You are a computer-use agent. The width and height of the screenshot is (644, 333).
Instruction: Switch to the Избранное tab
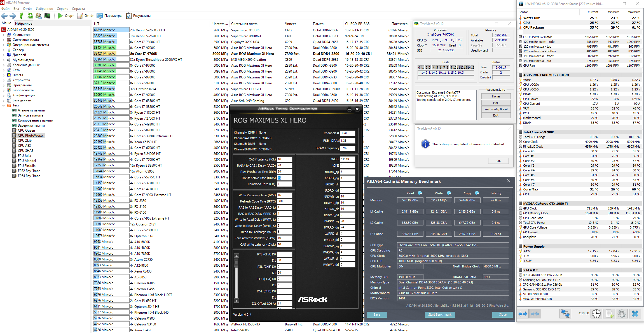[x=24, y=24]
